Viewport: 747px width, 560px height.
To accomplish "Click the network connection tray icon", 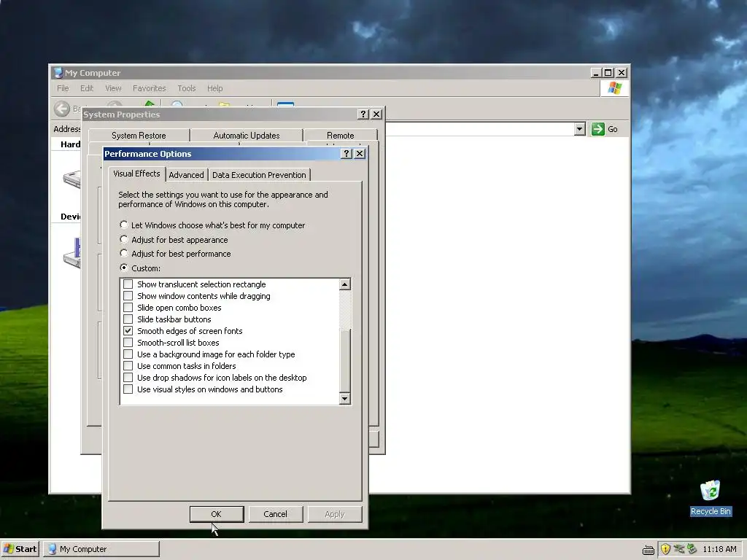I will point(678,549).
